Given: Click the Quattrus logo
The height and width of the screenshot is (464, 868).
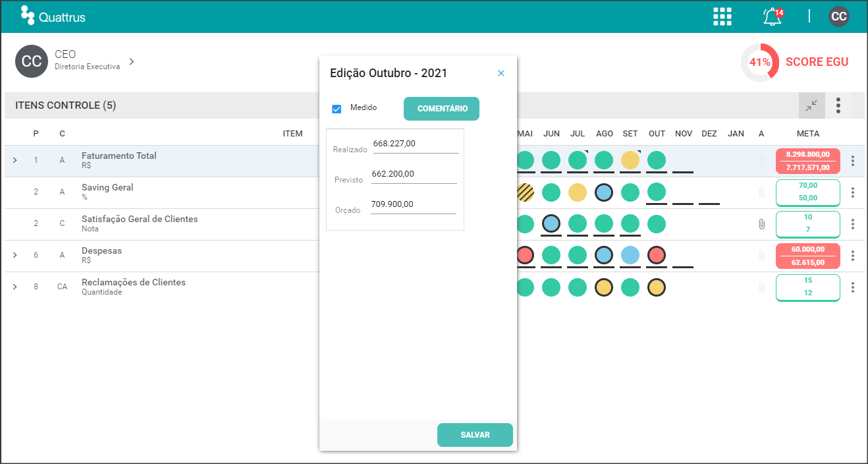Looking at the screenshot, I should pyautogui.click(x=53, y=16).
